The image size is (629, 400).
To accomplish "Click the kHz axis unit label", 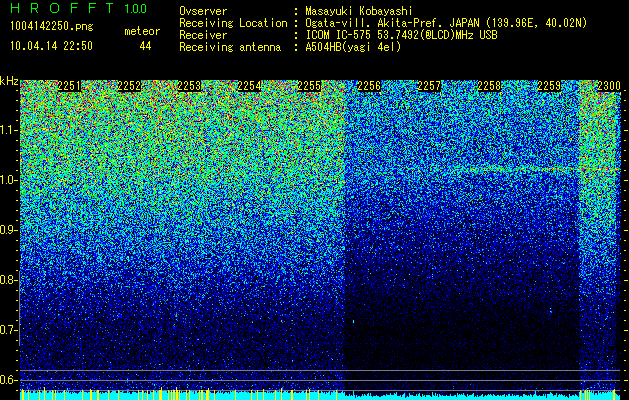I will (9, 81).
